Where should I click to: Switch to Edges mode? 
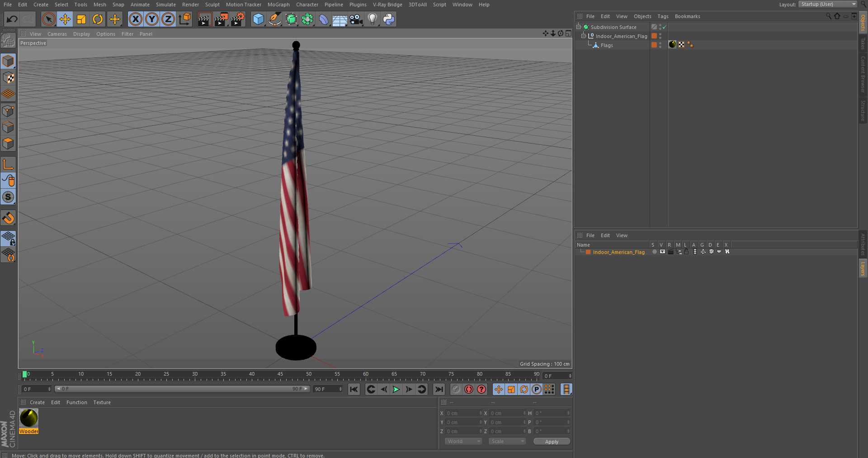(x=8, y=127)
